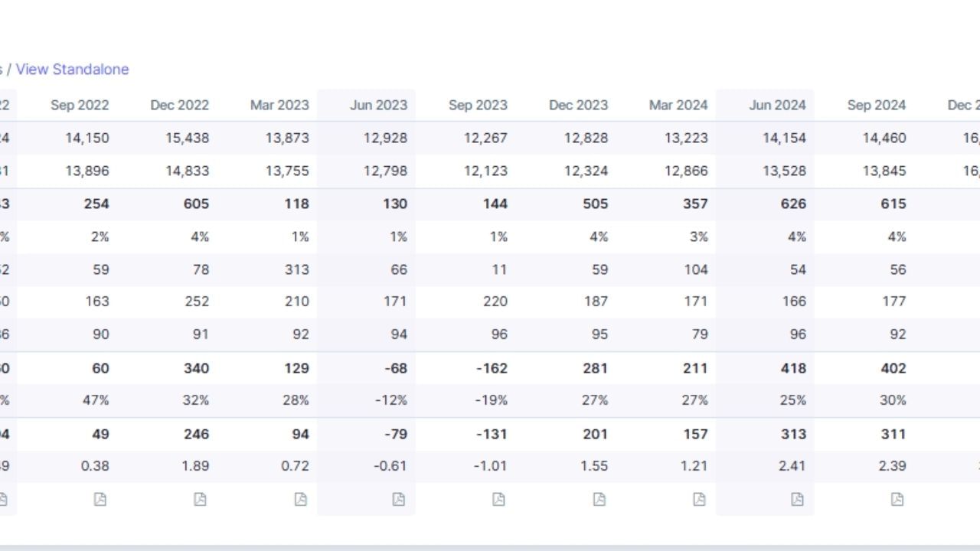The width and height of the screenshot is (980, 551).
Task: Click the Sep 2023 net profit value -131
Action: 491,434
